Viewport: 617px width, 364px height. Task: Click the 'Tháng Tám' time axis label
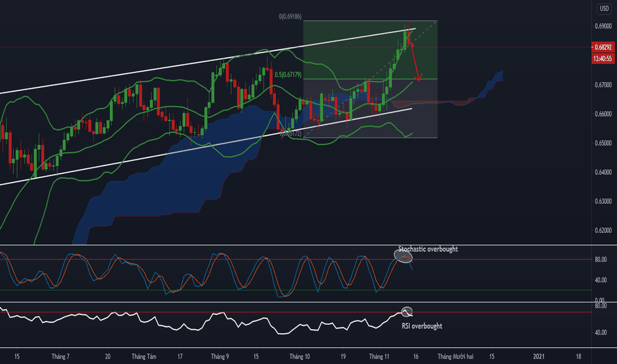[x=144, y=357]
